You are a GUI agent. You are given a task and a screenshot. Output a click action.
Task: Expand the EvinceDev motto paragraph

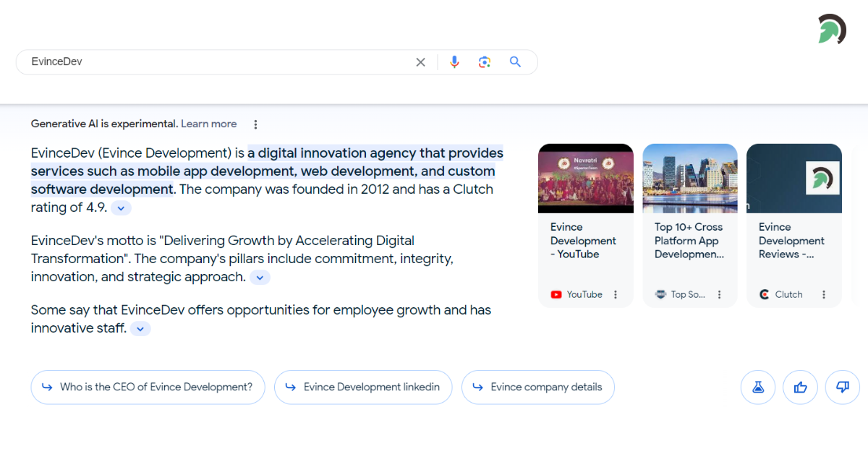[260, 278]
